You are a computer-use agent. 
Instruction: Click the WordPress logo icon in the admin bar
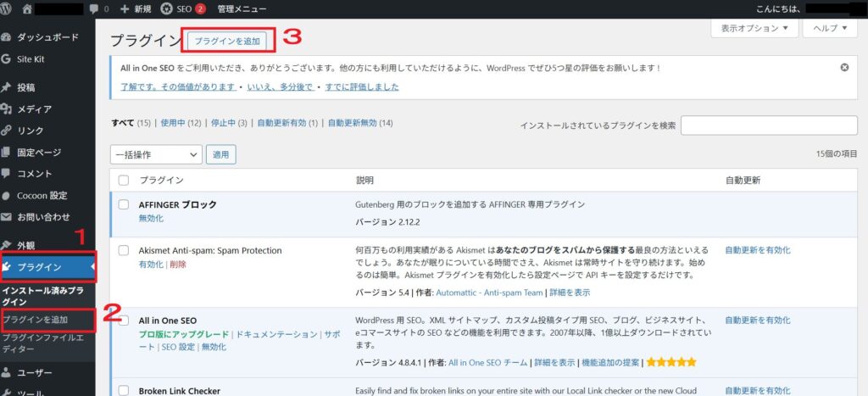pos(6,8)
